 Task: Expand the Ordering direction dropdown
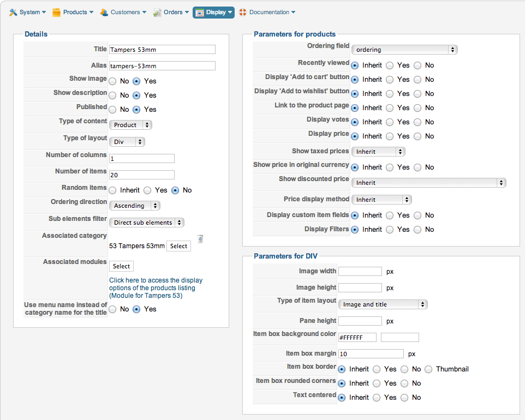tap(134, 206)
